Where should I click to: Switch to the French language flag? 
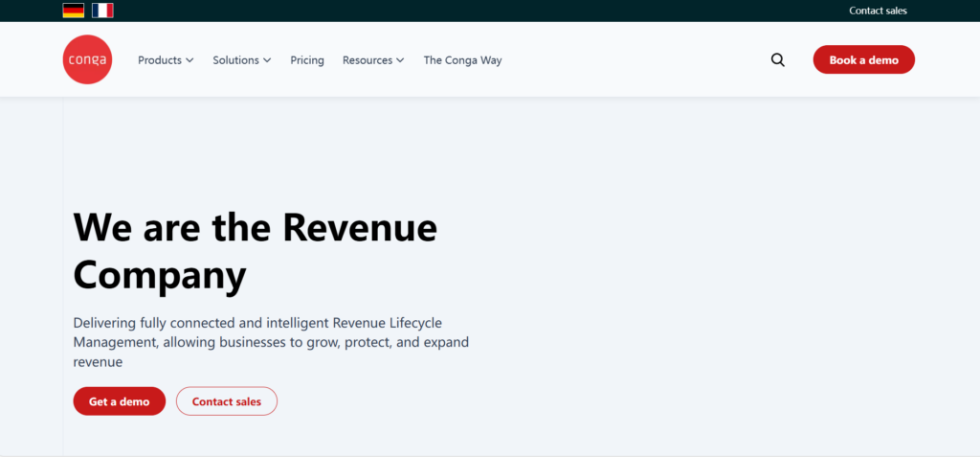(102, 11)
